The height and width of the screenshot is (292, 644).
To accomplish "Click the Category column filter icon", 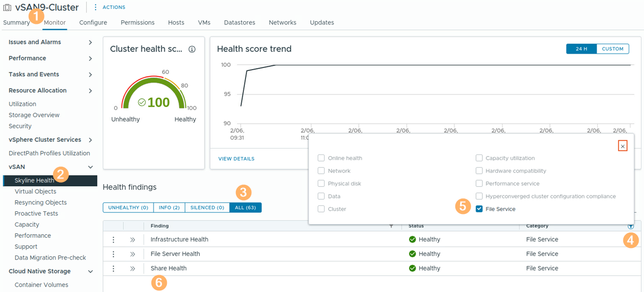I will click(631, 226).
